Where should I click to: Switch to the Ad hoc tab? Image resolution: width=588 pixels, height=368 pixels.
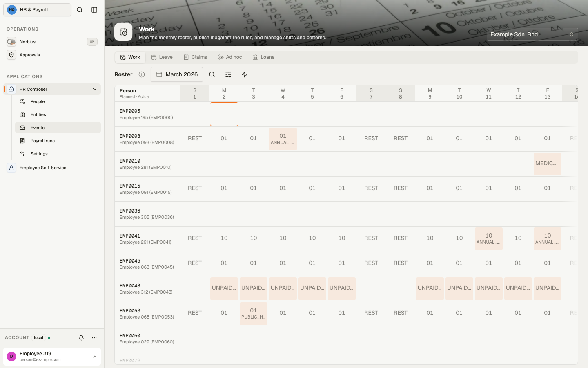pyautogui.click(x=230, y=57)
